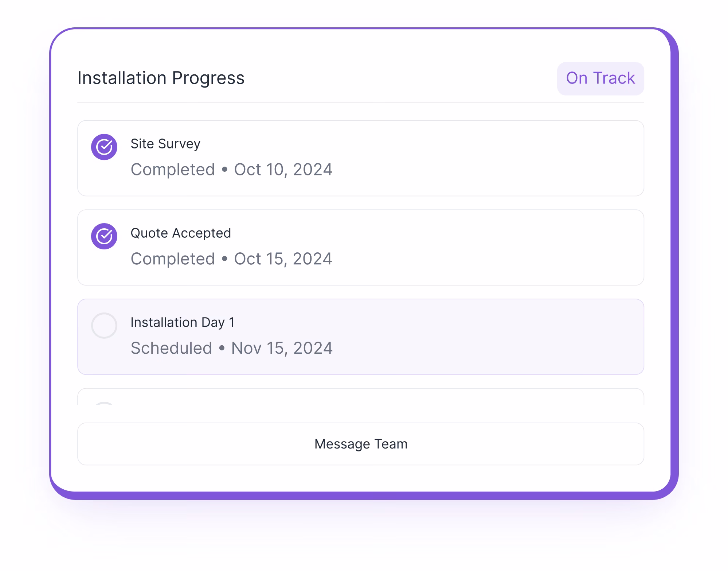Select the Completed • Oct 10, 2024 date text

pyautogui.click(x=232, y=170)
